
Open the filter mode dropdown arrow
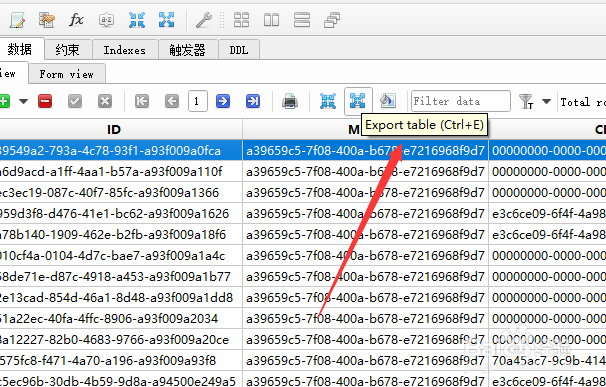(546, 101)
